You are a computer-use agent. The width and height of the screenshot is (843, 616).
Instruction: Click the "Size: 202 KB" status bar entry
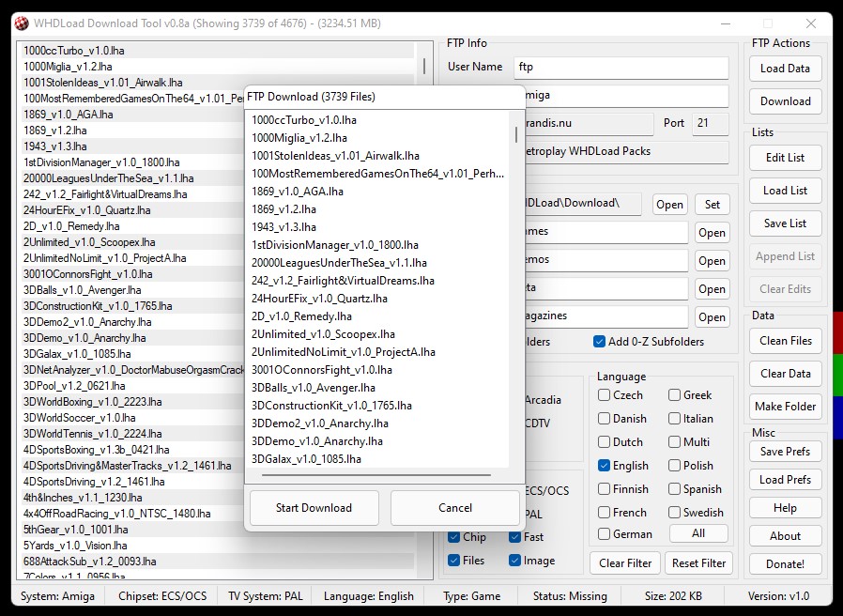673,596
